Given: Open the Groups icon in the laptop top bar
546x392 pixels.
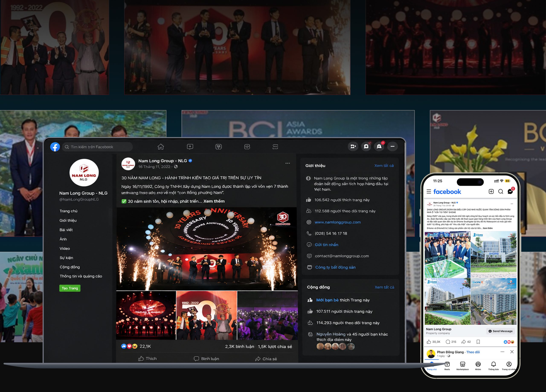Looking at the screenshot, I should tap(247, 147).
